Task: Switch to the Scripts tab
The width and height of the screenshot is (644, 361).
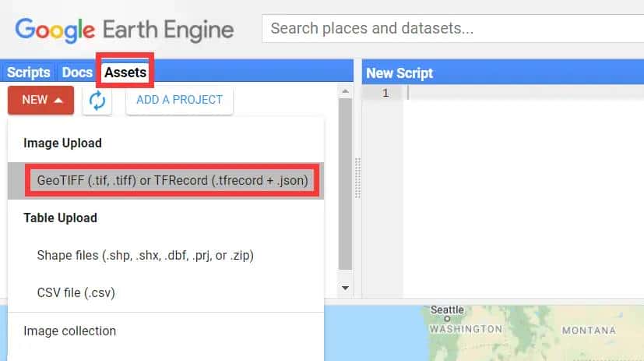Action: pyautogui.click(x=28, y=73)
